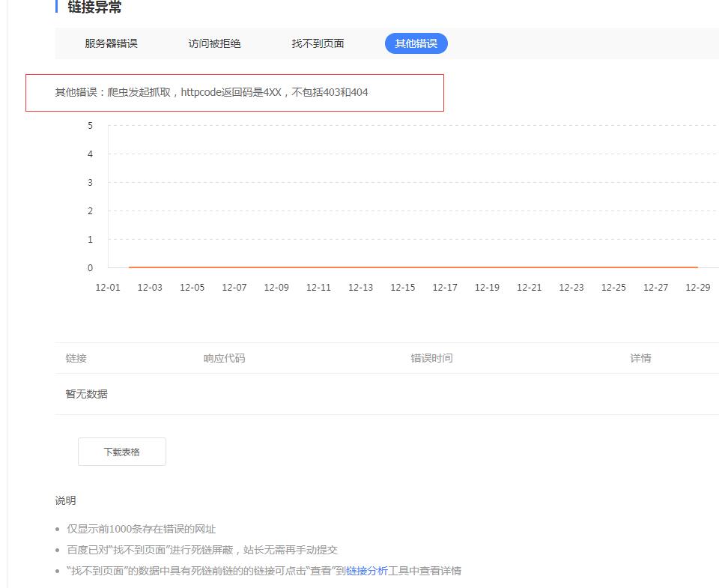Image resolution: width=719 pixels, height=588 pixels.
Task: Click the 说明 notes heading
Action: pos(65,500)
